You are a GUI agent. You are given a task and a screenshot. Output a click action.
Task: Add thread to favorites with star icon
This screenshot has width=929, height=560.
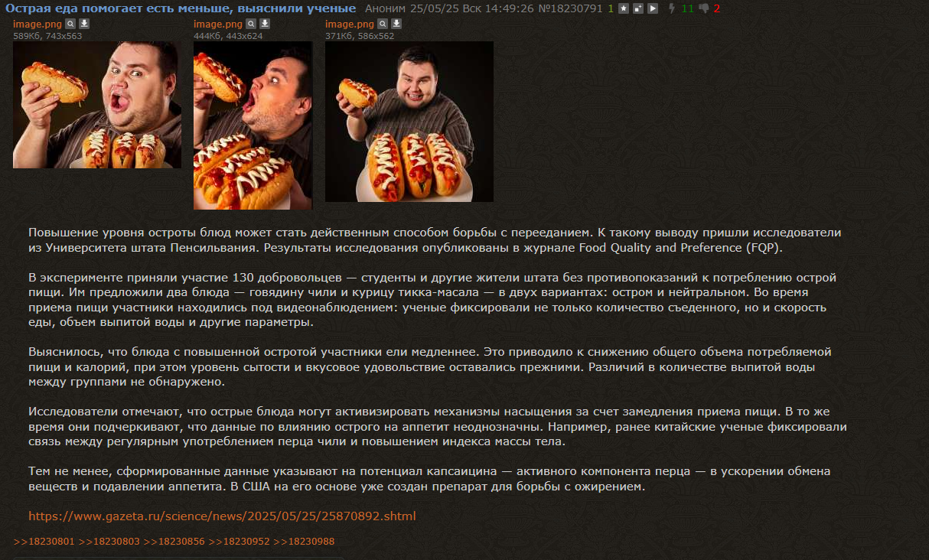point(624,8)
